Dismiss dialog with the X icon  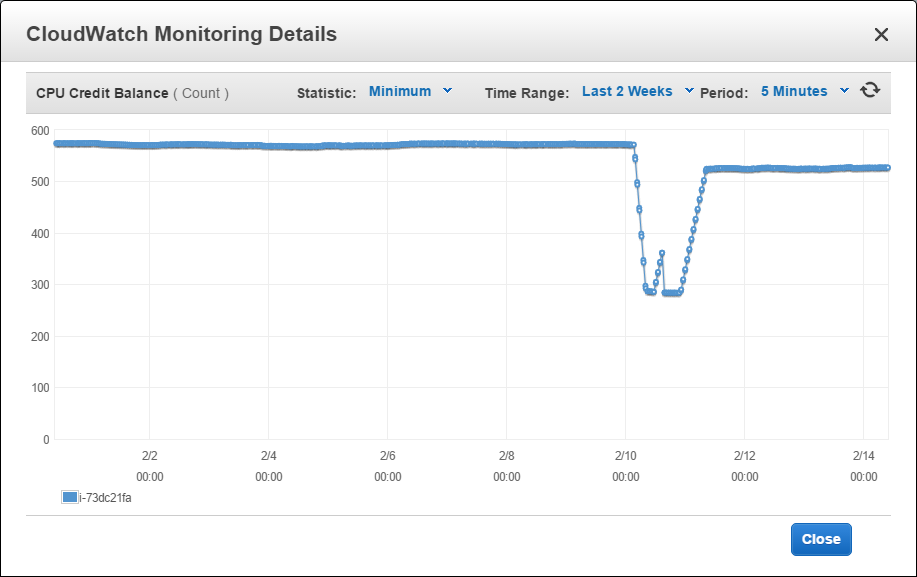[881, 34]
